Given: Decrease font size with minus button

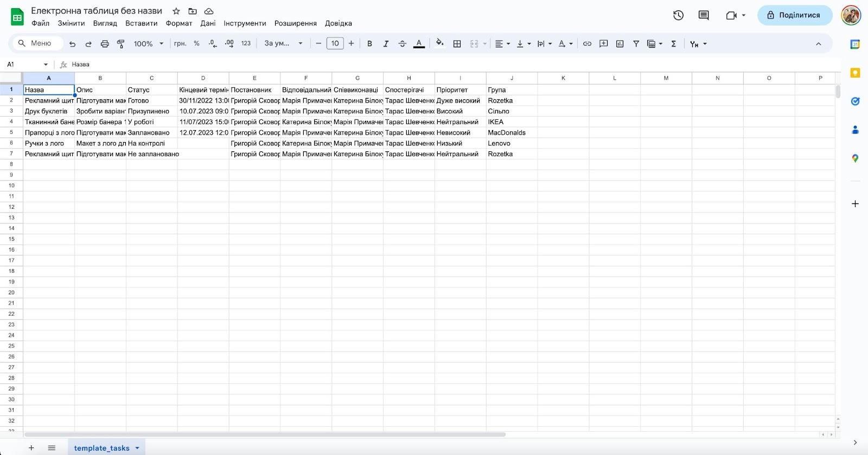Looking at the screenshot, I should 318,43.
